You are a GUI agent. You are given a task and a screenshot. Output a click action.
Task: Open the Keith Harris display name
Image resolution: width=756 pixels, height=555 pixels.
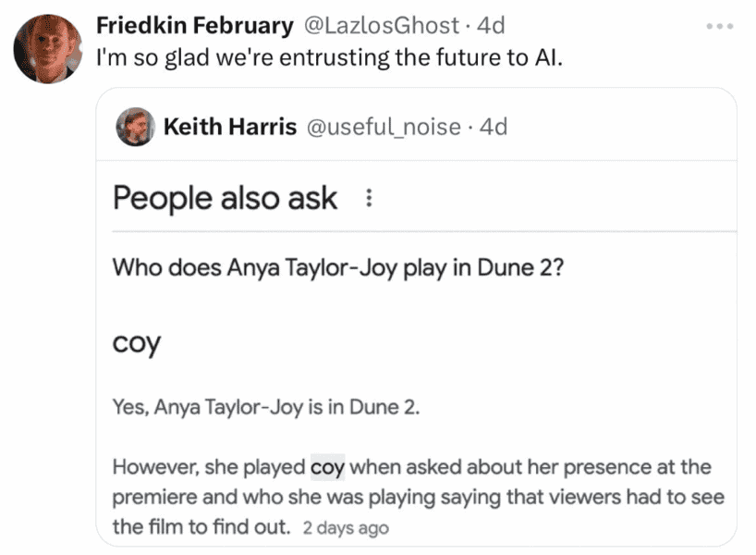pyautogui.click(x=230, y=127)
